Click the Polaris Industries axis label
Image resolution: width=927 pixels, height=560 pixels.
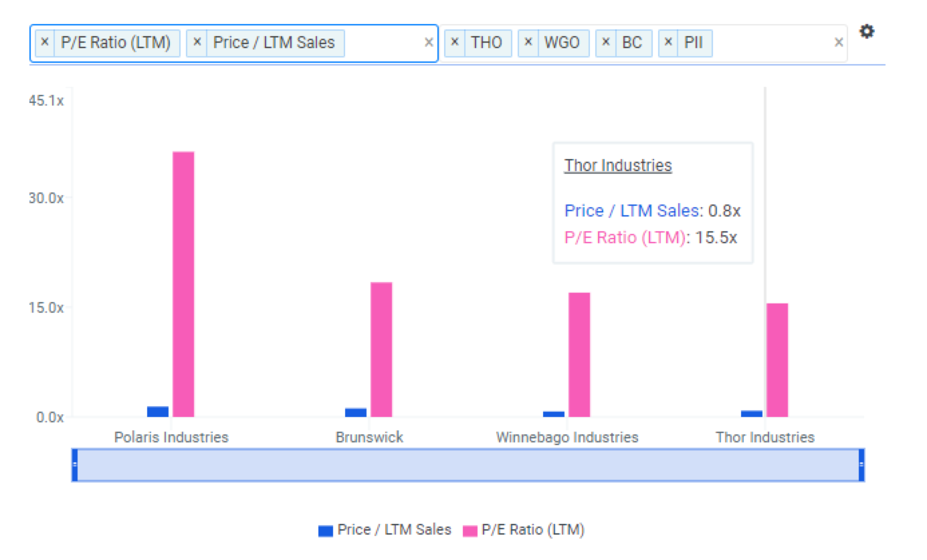(171, 438)
